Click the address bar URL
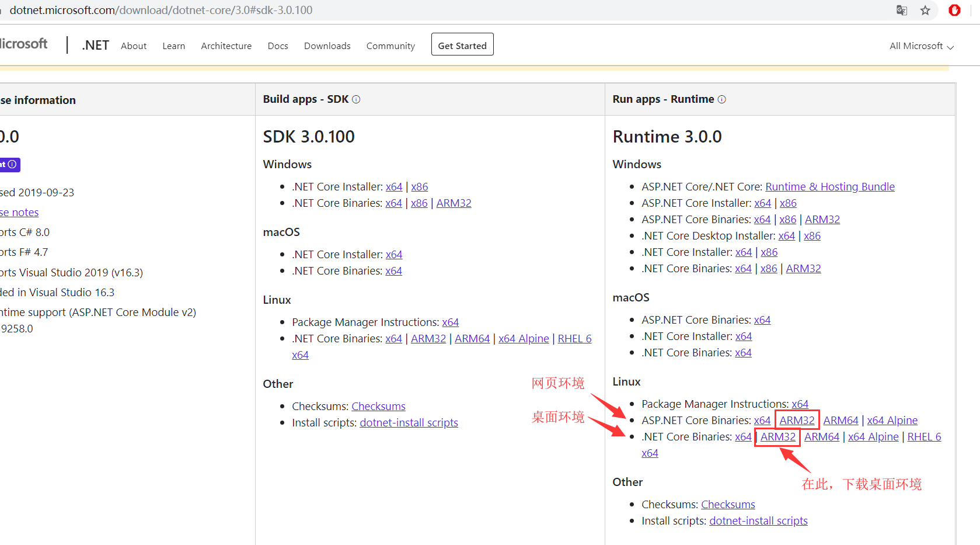Image resolution: width=980 pixels, height=545 pixels. [x=161, y=10]
